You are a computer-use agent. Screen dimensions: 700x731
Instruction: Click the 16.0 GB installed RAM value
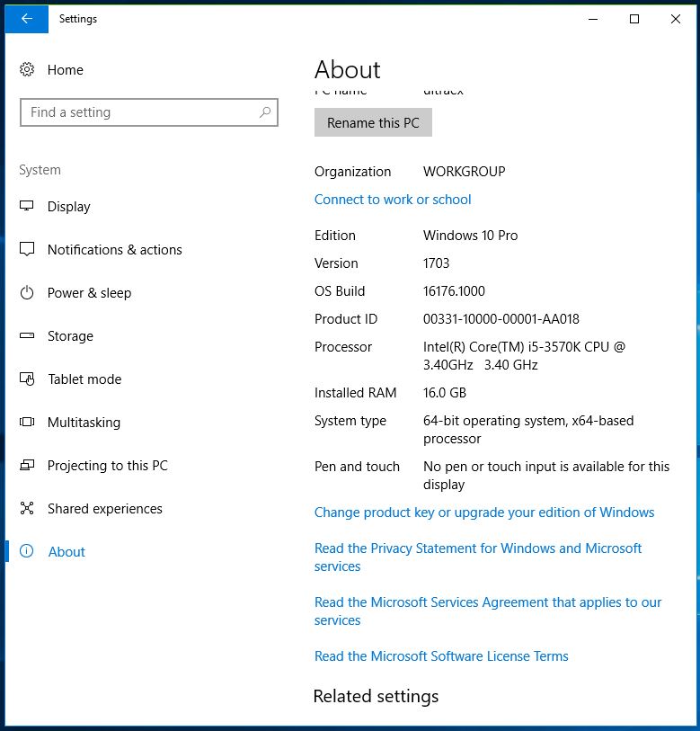[x=445, y=393]
